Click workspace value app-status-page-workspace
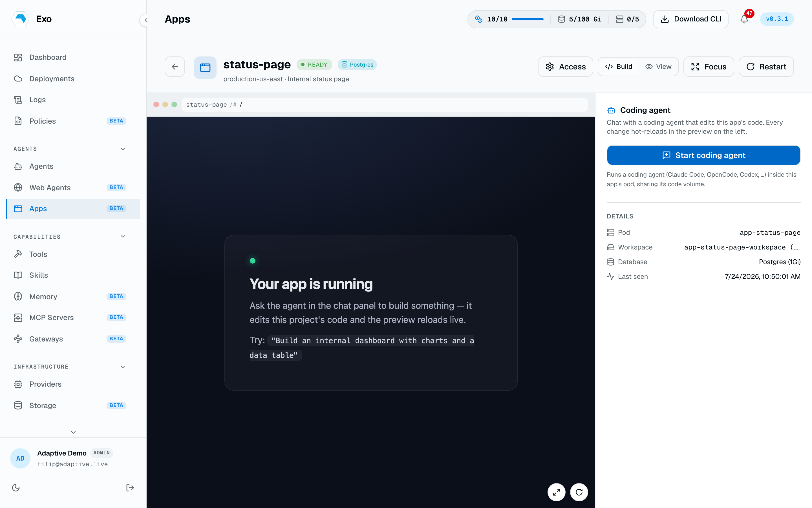Image resolution: width=812 pixels, height=508 pixels. (x=741, y=247)
